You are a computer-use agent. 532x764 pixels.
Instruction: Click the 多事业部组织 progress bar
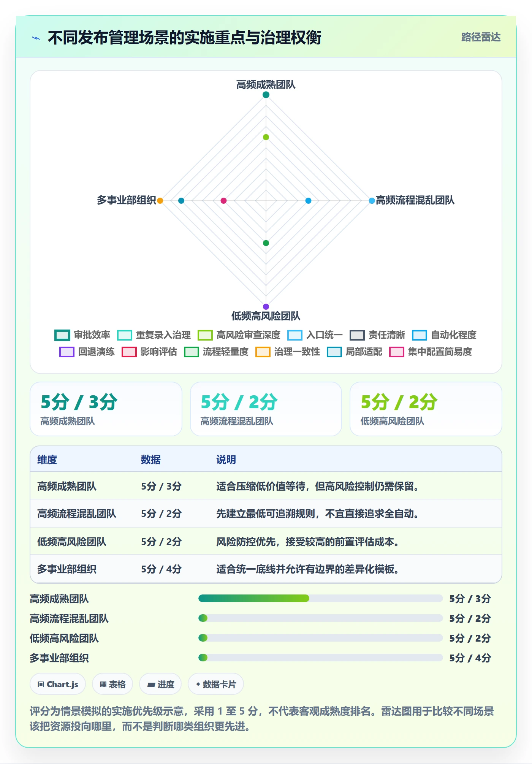click(x=320, y=658)
